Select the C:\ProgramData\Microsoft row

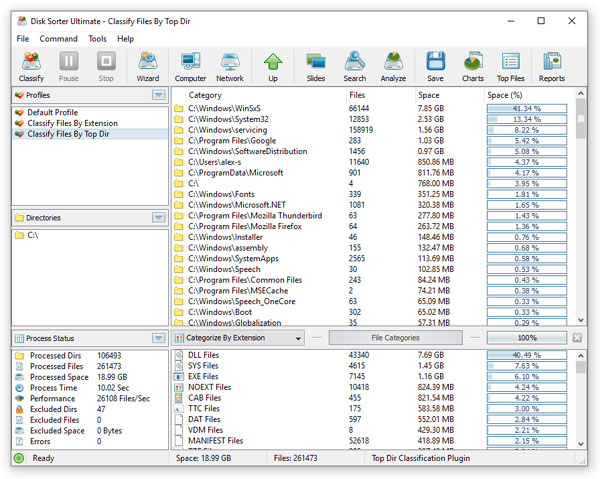tap(373, 173)
